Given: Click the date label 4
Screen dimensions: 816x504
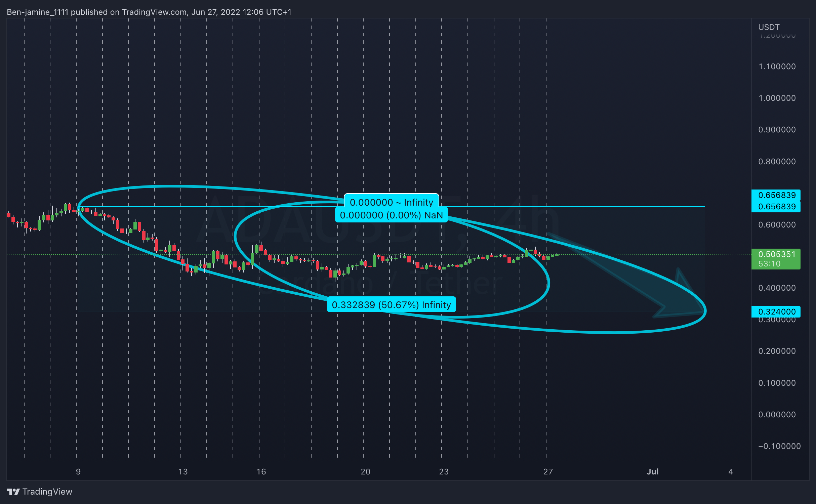Looking at the screenshot, I should click(731, 472).
